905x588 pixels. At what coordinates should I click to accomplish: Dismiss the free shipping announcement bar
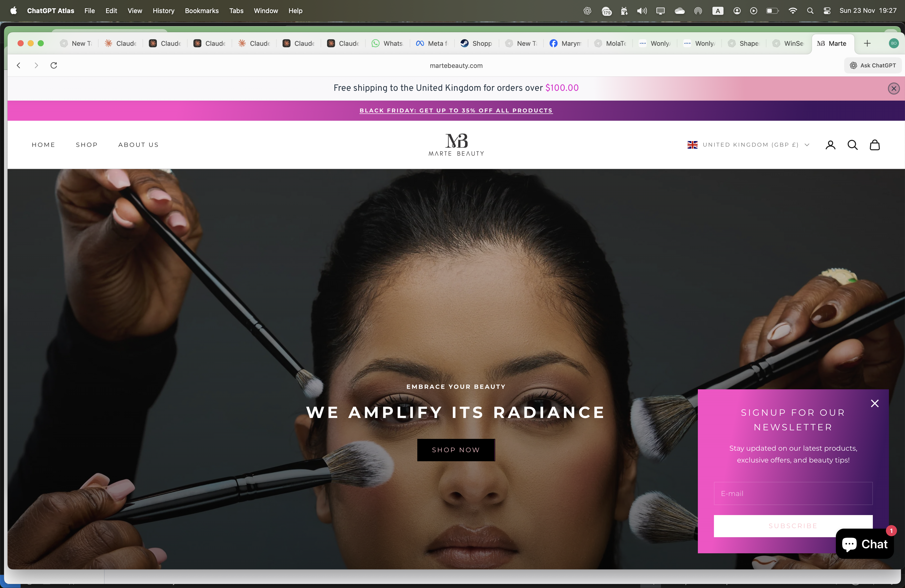[894, 88]
